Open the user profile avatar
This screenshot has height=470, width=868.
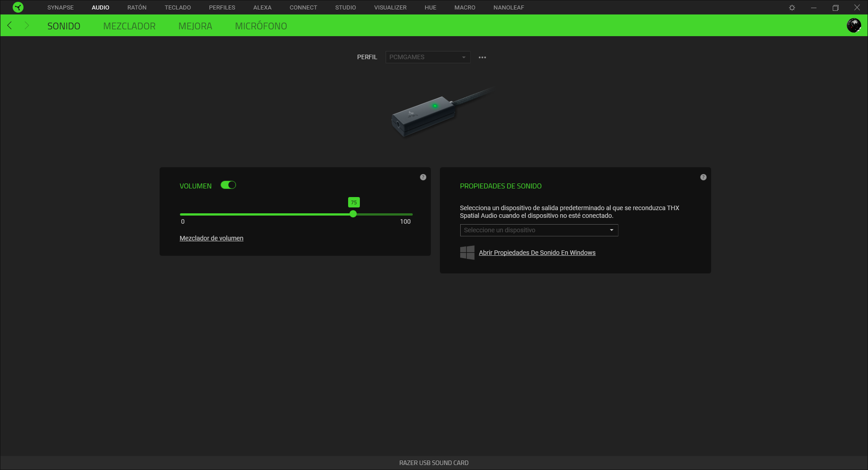pyautogui.click(x=854, y=25)
